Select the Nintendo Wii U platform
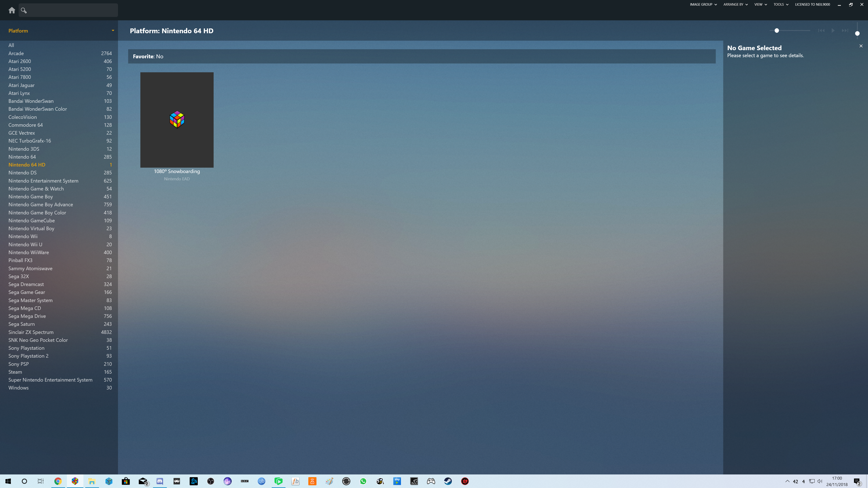Screen dimensions: 868x488 pos(59,244)
